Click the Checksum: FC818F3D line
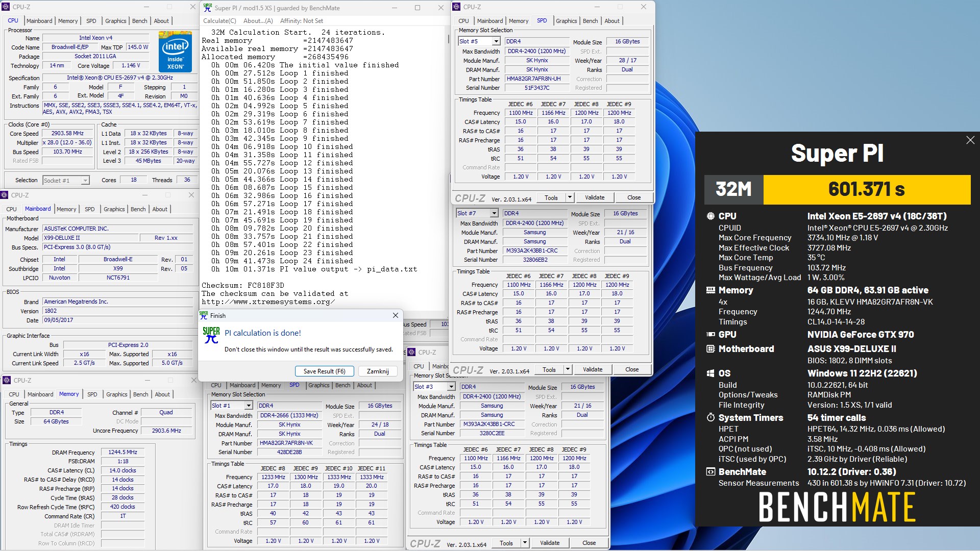The width and height of the screenshot is (980, 551). (243, 285)
